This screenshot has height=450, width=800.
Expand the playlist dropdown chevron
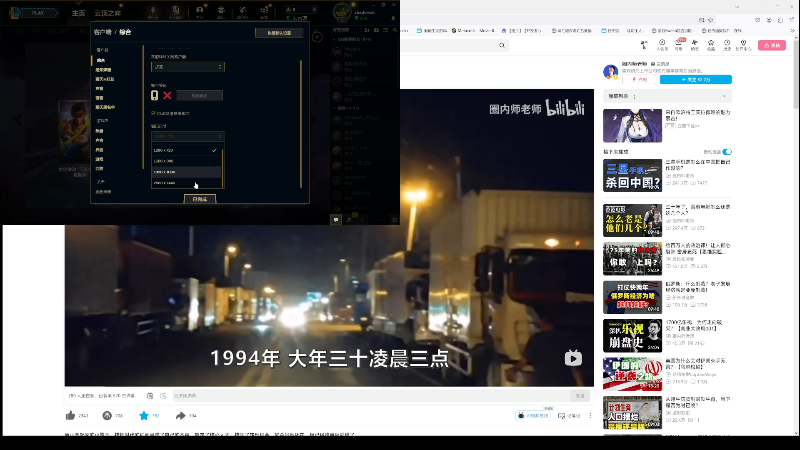(x=724, y=96)
